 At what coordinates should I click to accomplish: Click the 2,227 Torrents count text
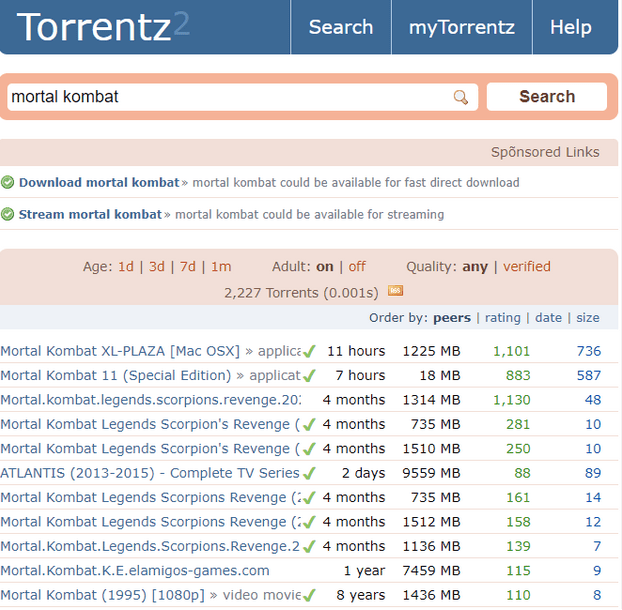pyautogui.click(x=301, y=293)
